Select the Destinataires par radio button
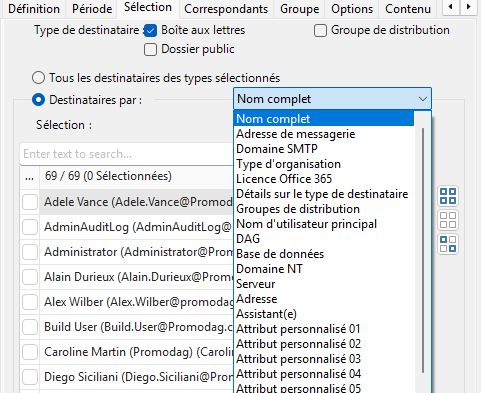Screen dimensions: 481x393 pos(38,100)
